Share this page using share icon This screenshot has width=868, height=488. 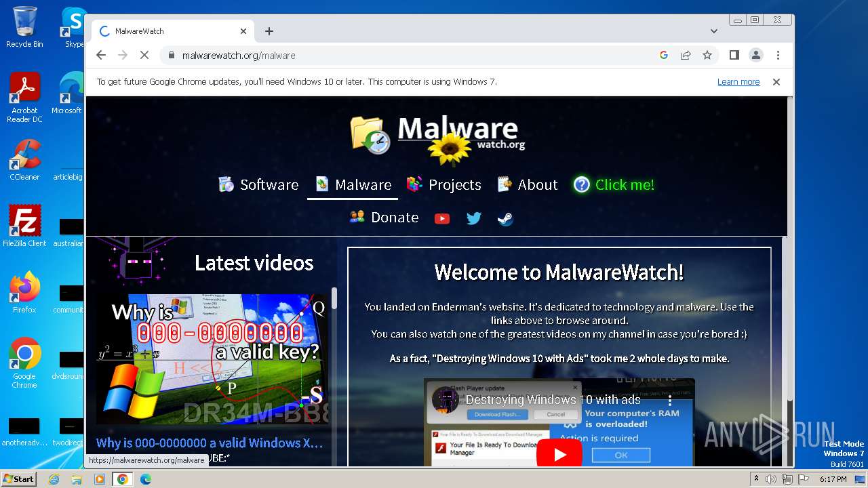pos(686,56)
